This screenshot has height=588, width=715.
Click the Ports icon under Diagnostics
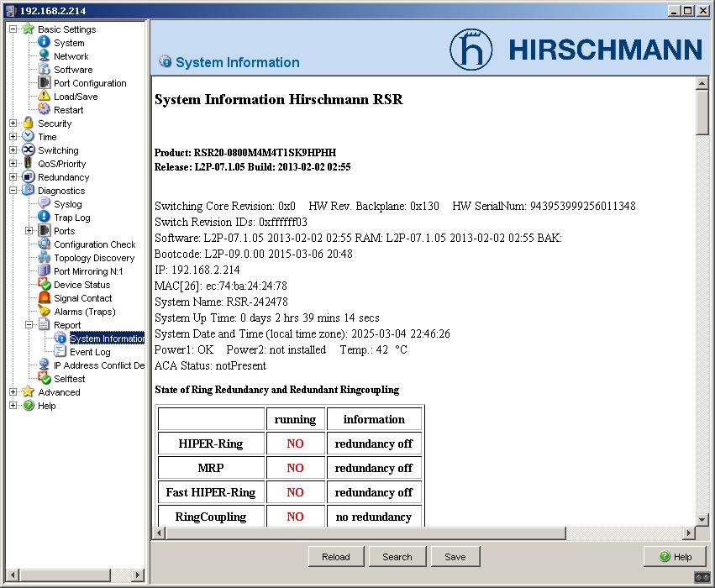pos(45,230)
